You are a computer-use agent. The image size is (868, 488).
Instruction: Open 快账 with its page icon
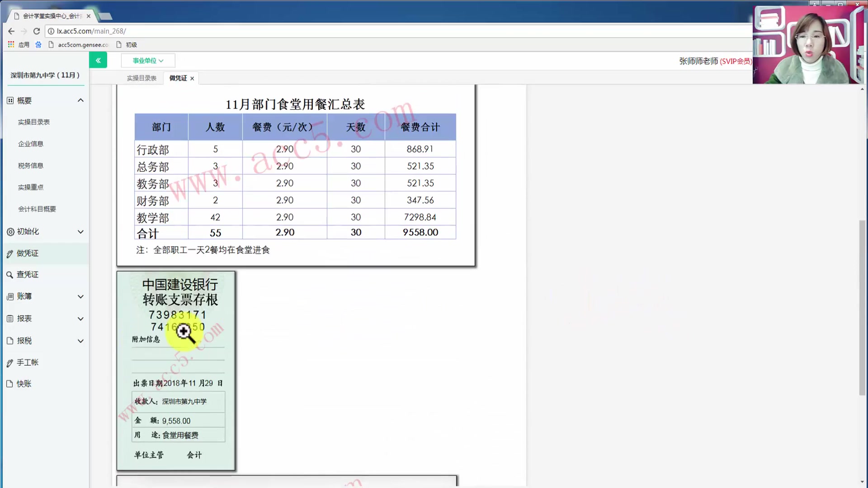10,384
